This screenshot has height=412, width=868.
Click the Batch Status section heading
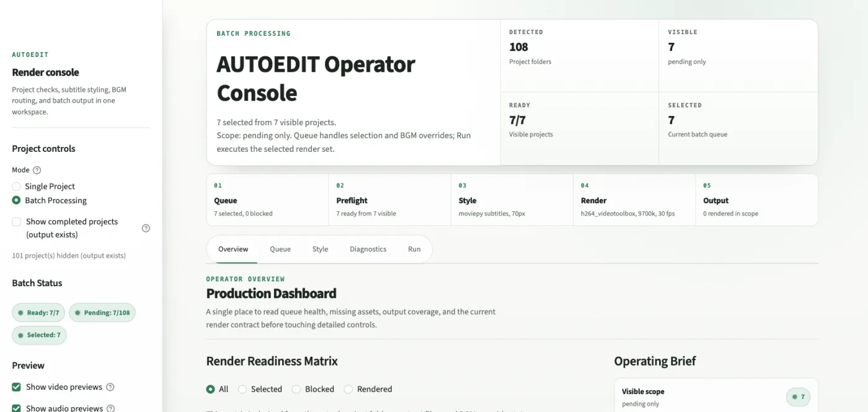tap(37, 283)
